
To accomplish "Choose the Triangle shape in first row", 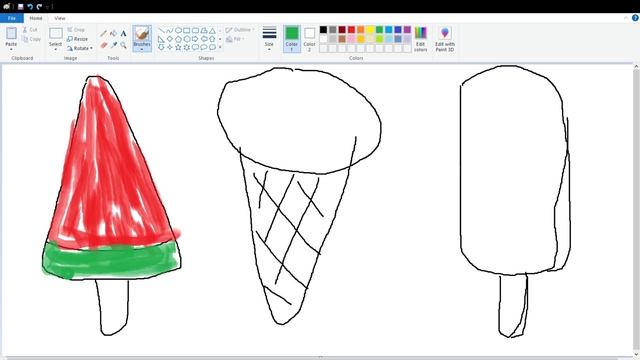I will click(212, 31).
